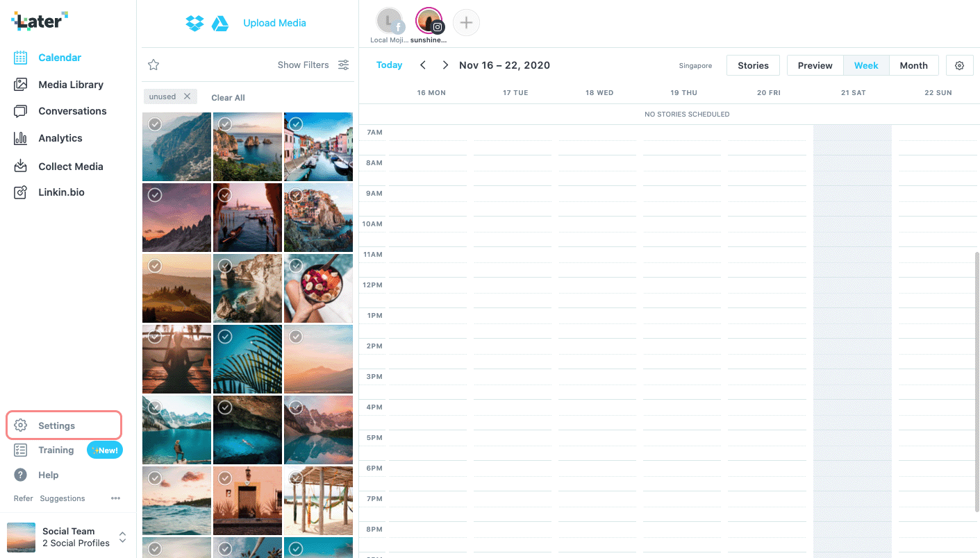Click the calendar vertical scrollbar
980x558 pixels.
(x=977, y=382)
